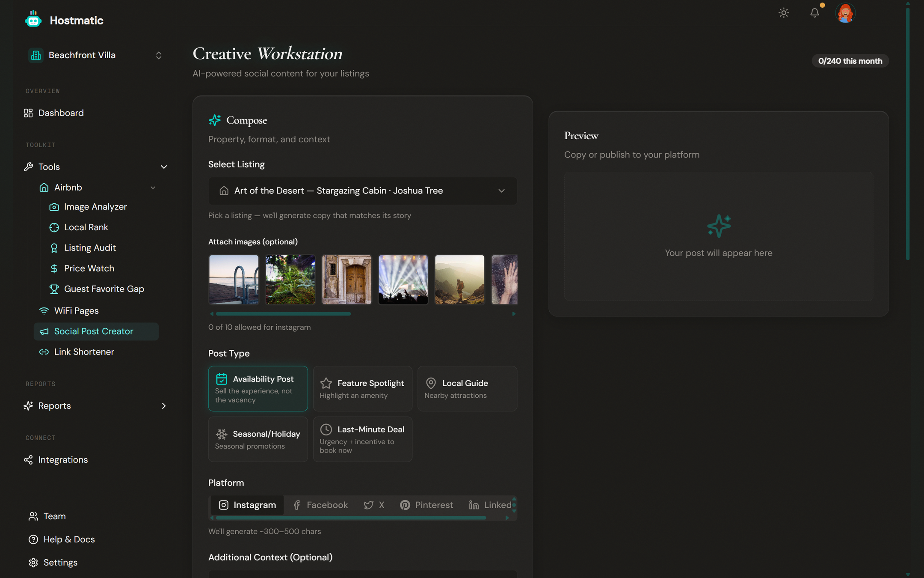Click the platform list horizontal scrollbar
The width and height of the screenshot is (924, 578).
click(351, 518)
